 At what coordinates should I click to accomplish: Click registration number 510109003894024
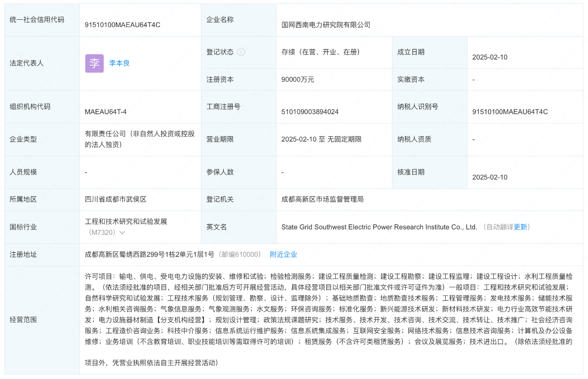[310, 111]
